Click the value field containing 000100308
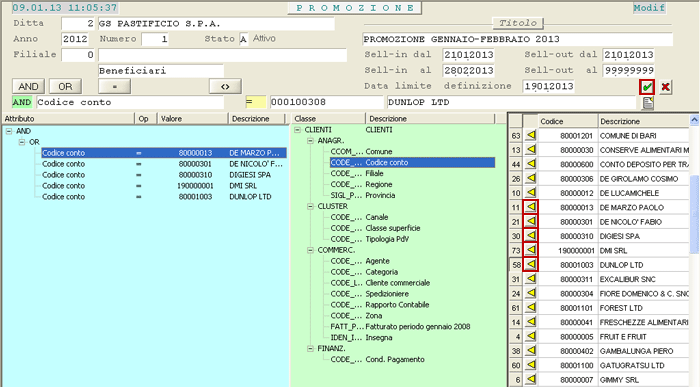This screenshot has height=387, width=700. tap(326, 102)
